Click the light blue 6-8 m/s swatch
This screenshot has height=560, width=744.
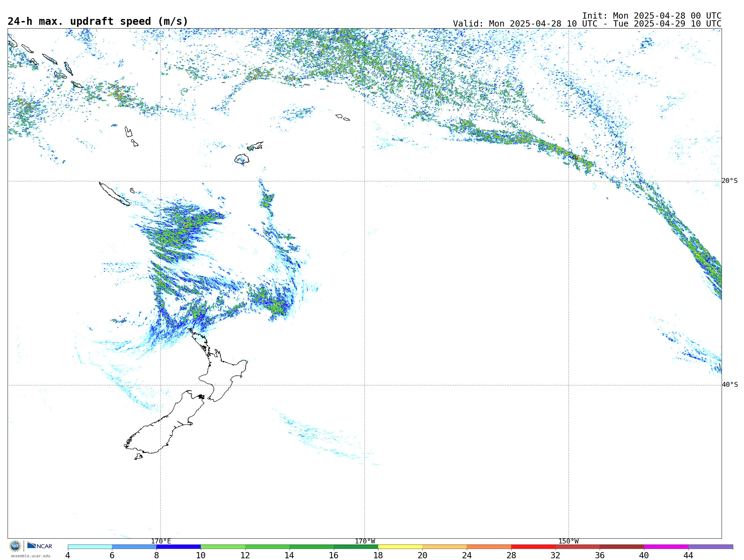(134, 547)
